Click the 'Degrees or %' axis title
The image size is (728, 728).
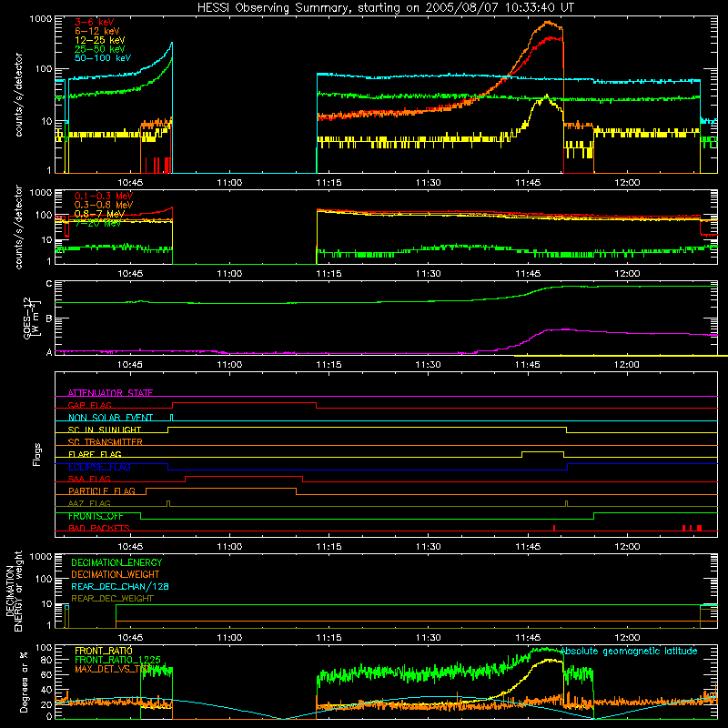pyautogui.click(x=24, y=682)
